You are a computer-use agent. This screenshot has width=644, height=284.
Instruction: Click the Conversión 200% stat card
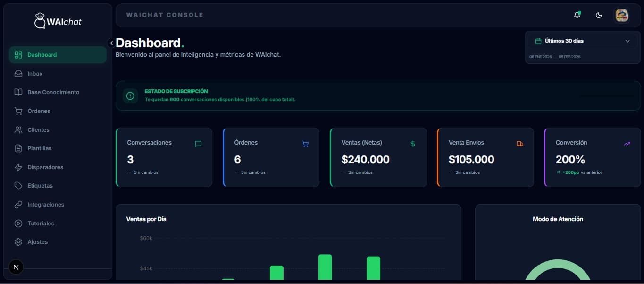(x=592, y=157)
